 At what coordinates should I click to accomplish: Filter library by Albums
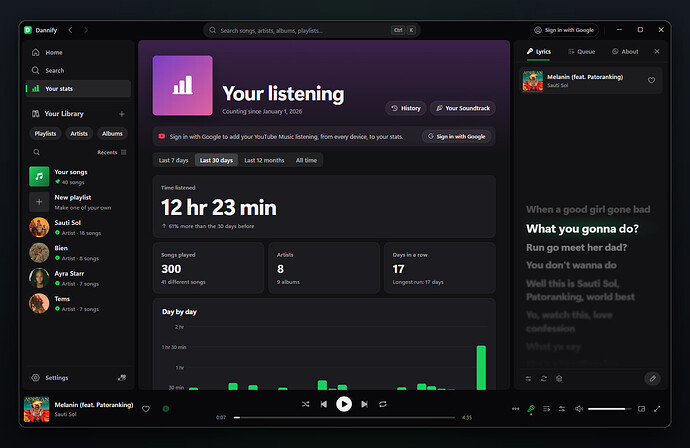[x=112, y=133]
